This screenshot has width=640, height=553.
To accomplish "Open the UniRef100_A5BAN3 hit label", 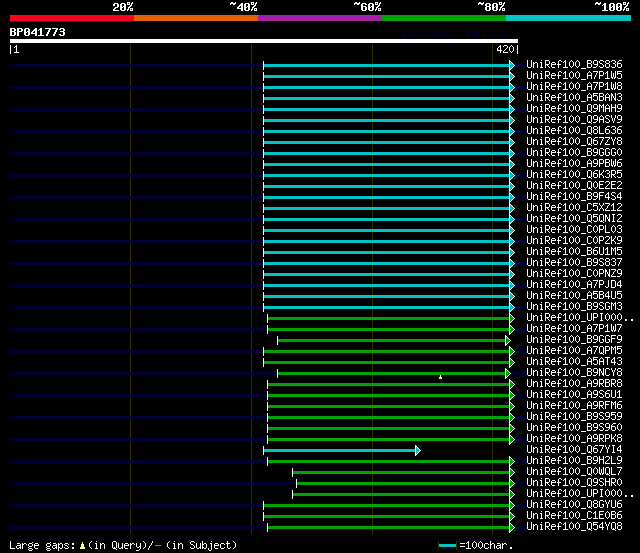I will pyautogui.click(x=574, y=98).
